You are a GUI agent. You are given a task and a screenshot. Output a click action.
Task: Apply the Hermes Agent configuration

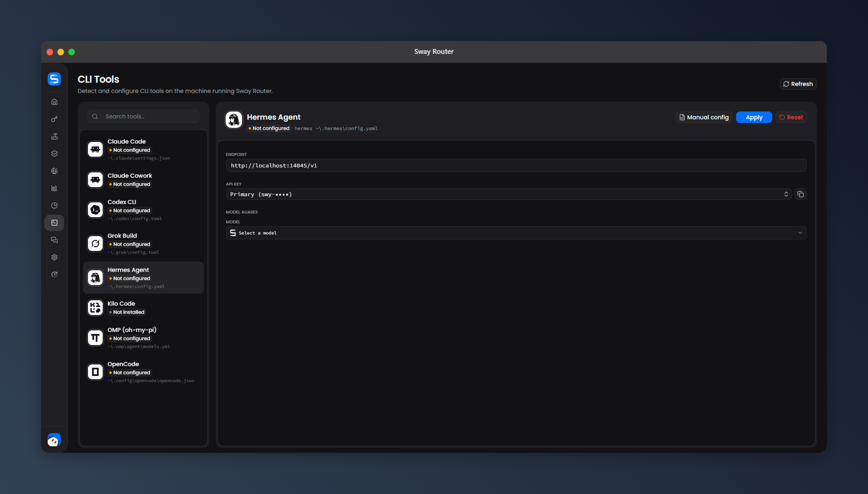tap(754, 117)
